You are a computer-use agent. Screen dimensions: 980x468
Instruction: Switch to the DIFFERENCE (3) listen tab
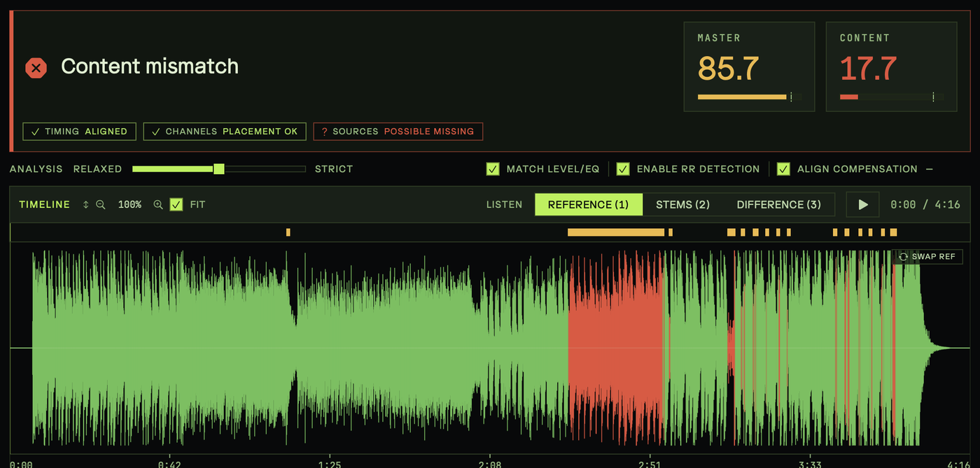pyautogui.click(x=778, y=205)
